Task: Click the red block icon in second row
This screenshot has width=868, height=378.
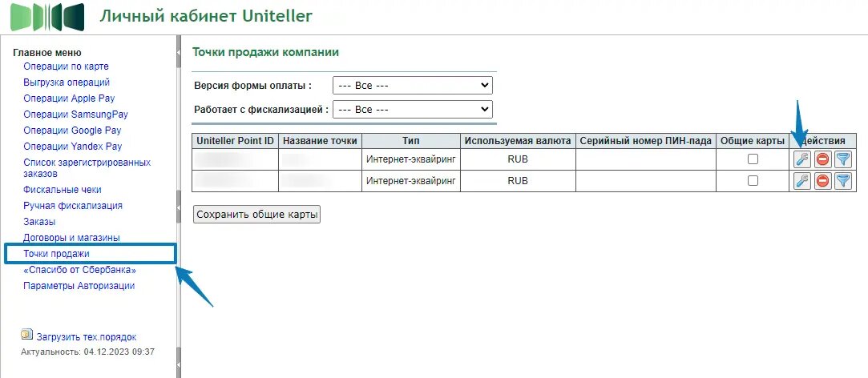Action: [822, 180]
